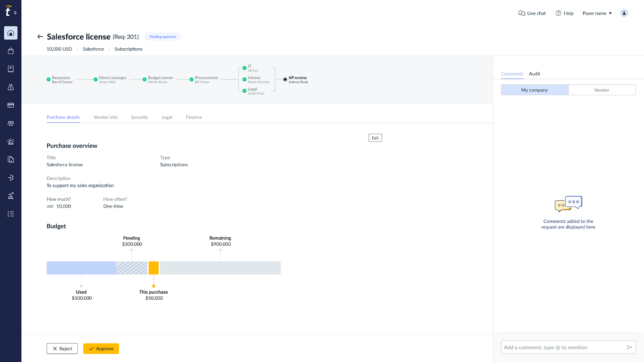The width and height of the screenshot is (644, 362).
Task: Open the shopping bag icon in sidebar
Action: [x=11, y=51]
